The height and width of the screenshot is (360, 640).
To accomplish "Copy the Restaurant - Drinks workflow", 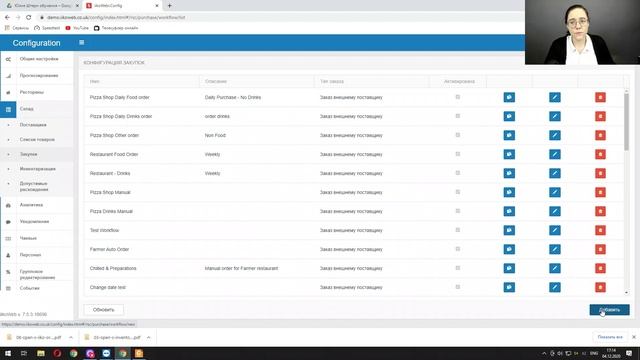I will tap(509, 173).
